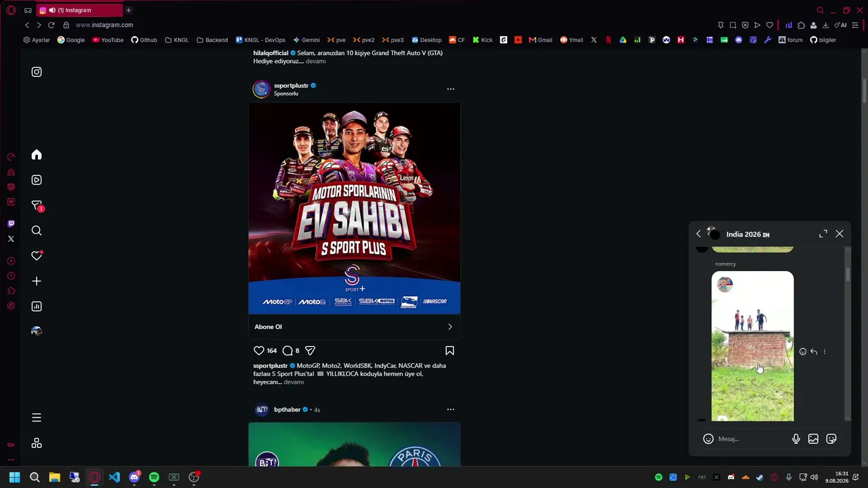Open Instagram home feed from sidebar
Viewport: 868px width, 488px height.
(37, 155)
